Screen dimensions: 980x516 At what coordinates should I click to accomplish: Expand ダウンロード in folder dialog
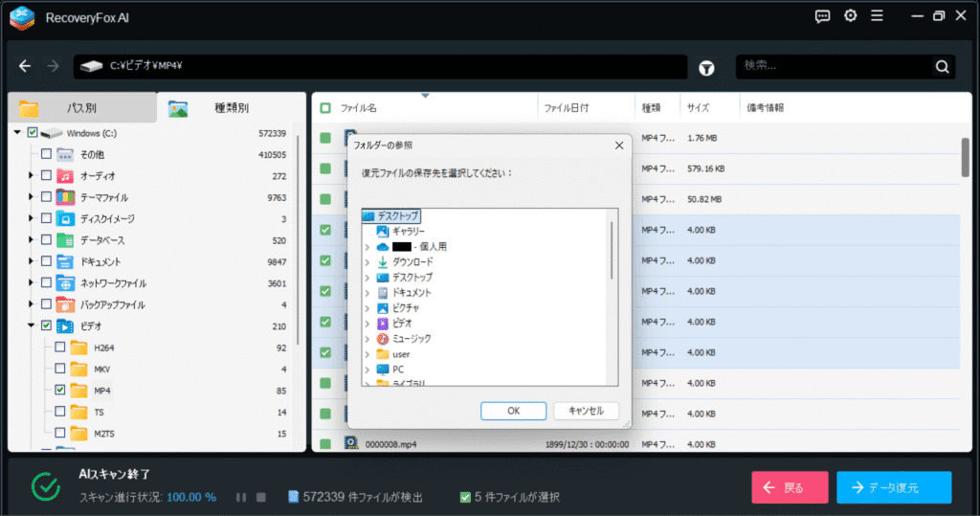(x=367, y=262)
